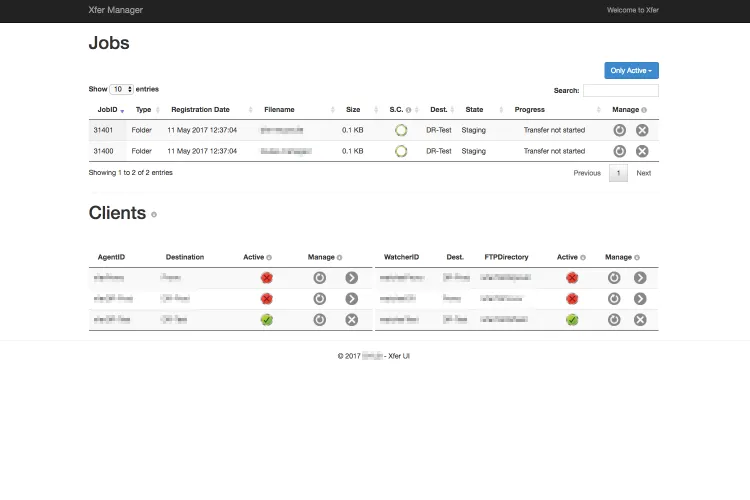This screenshot has height=500, width=750.
Task: Click the info icon beside Jobs Manage header
Action: [x=644, y=110]
